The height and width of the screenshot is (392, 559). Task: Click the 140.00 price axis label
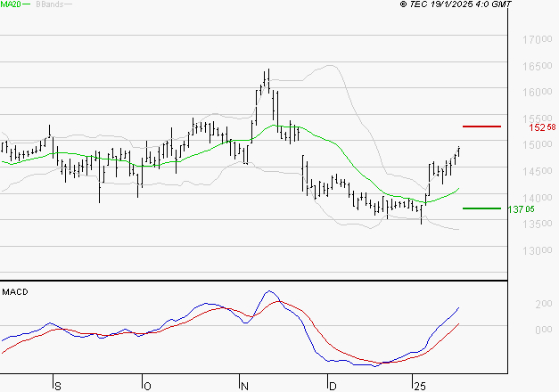[538, 198]
